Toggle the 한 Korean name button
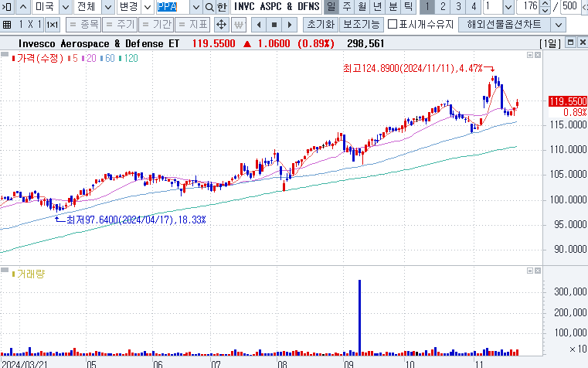 click(x=222, y=7)
